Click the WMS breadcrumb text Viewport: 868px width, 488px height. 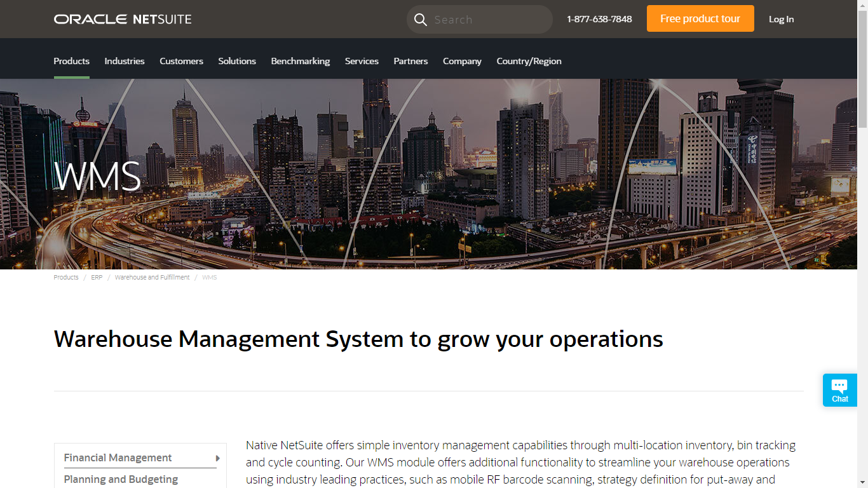click(210, 278)
